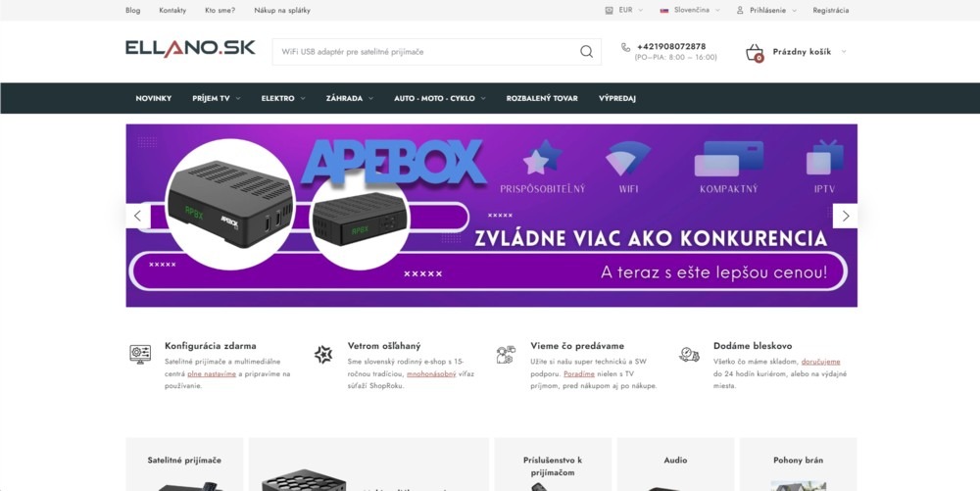The image size is (980, 491).
Task: Click the phone handset icon
Action: (x=625, y=47)
